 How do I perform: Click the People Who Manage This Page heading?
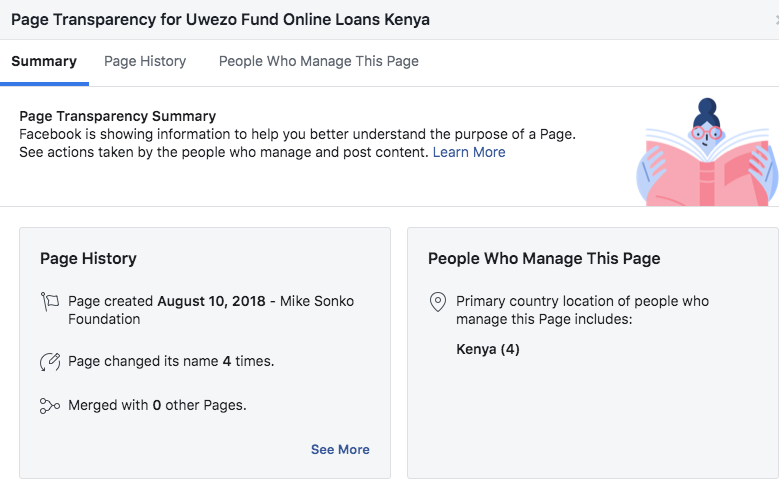(x=544, y=258)
